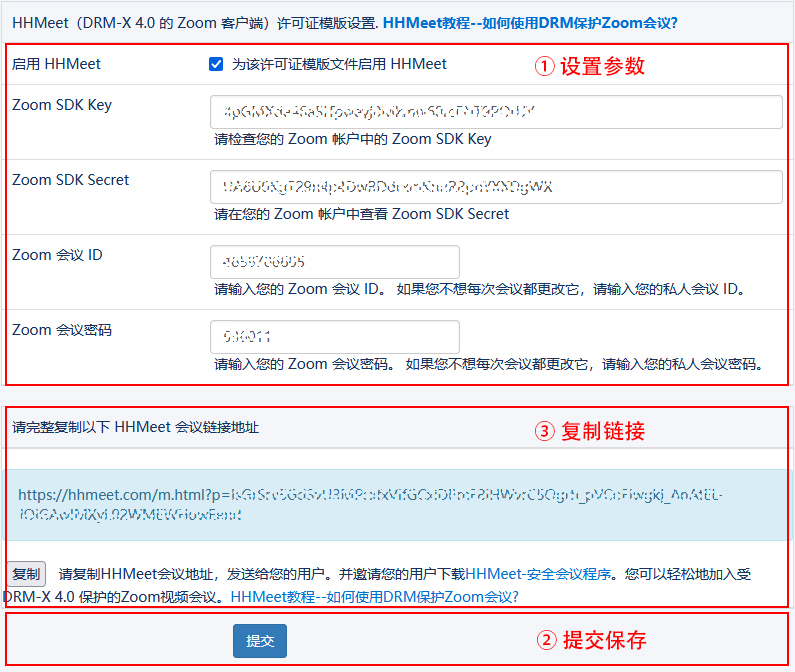Open the bottom HHMeet教程 DRM tutorial link
This screenshot has height=672, width=795.
pyautogui.click(x=375, y=597)
